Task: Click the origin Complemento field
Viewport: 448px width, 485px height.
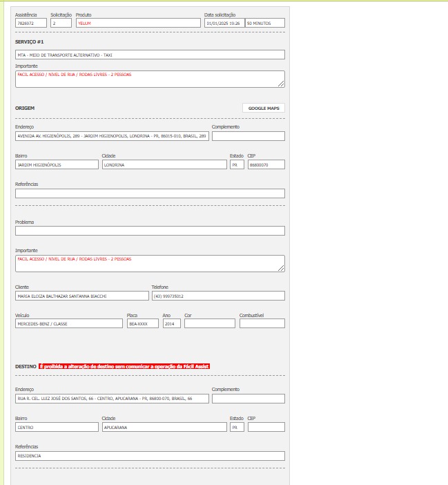Action: pos(249,136)
